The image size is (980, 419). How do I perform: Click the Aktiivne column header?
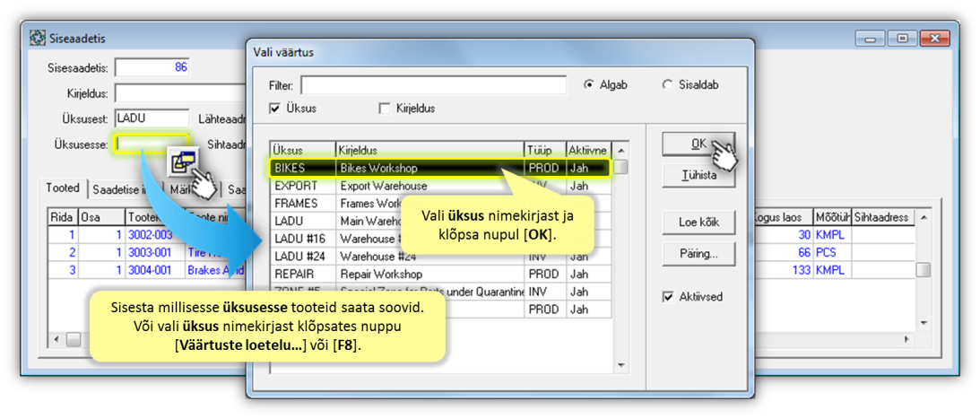coord(589,150)
